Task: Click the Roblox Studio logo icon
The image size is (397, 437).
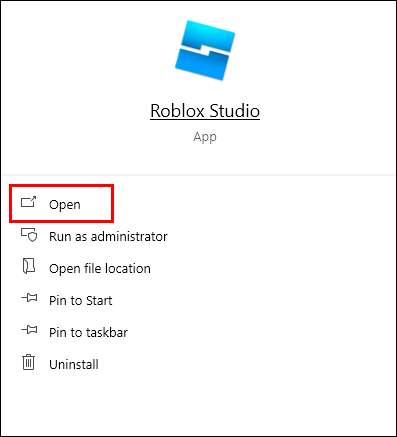Action: pyautogui.click(x=205, y=50)
